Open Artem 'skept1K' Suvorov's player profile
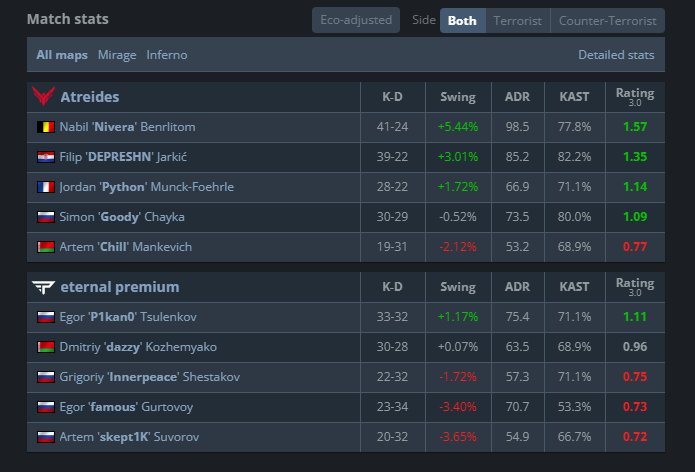Viewport: 695px width, 472px height. pos(129,437)
